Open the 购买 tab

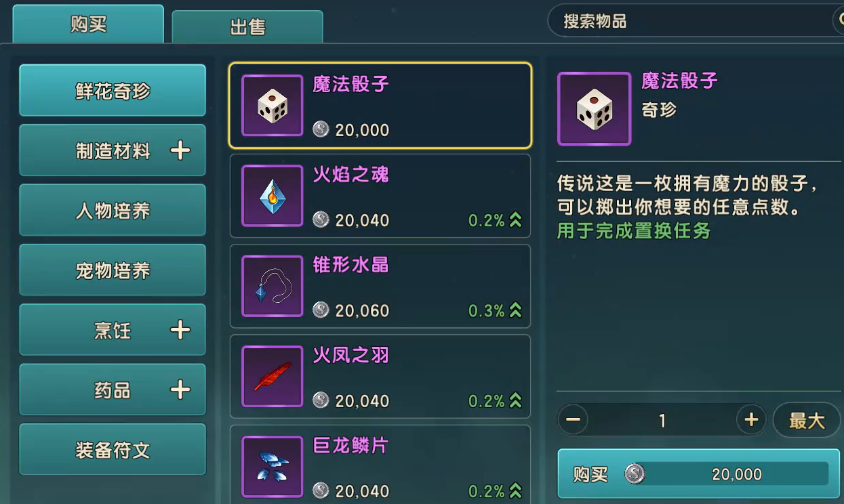click(x=88, y=24)
